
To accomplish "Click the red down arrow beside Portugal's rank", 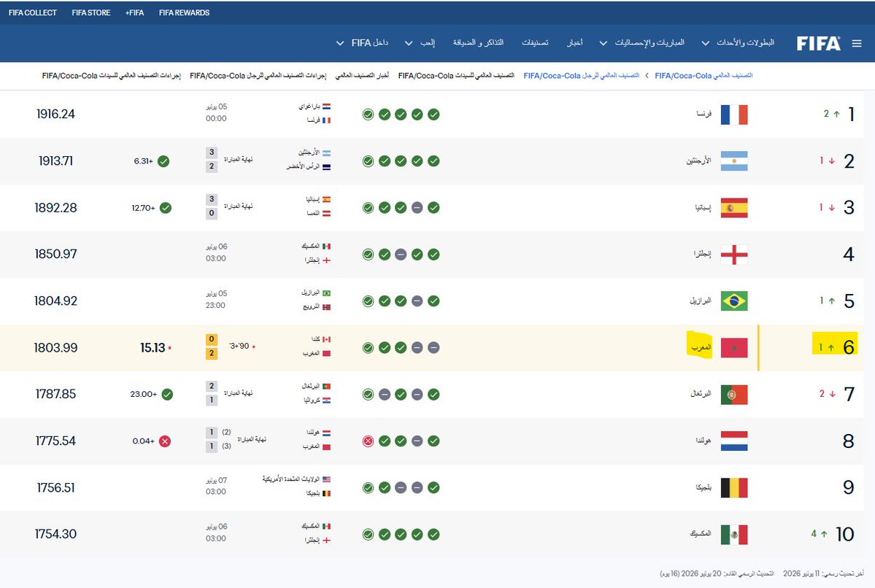I will [832, 395].
